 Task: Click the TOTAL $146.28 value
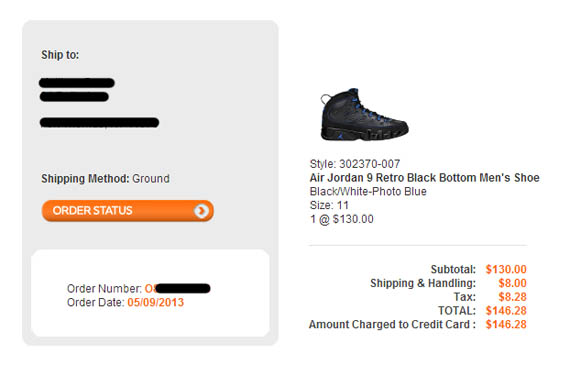tap(506, 311)
